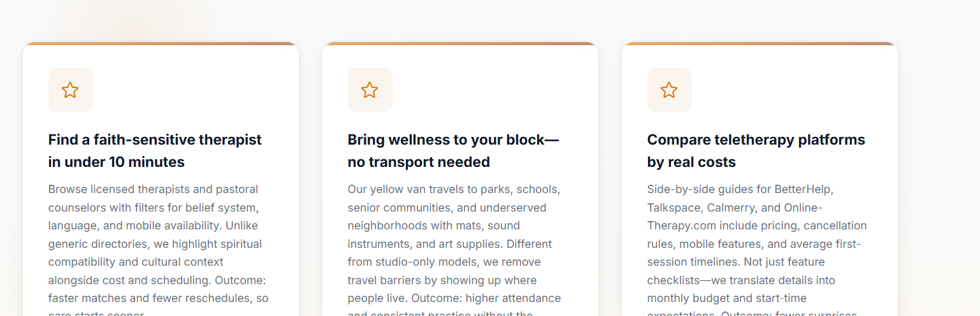This screenshot has width=980, height=316.
Task: Click orange accent bar atop the faith-sensitive therapist card
Action: pyautogui.click(x=161, y=44)
